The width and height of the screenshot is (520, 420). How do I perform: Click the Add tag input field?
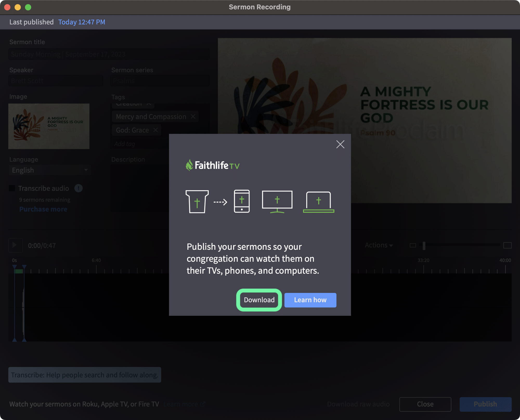pos(140,144)
